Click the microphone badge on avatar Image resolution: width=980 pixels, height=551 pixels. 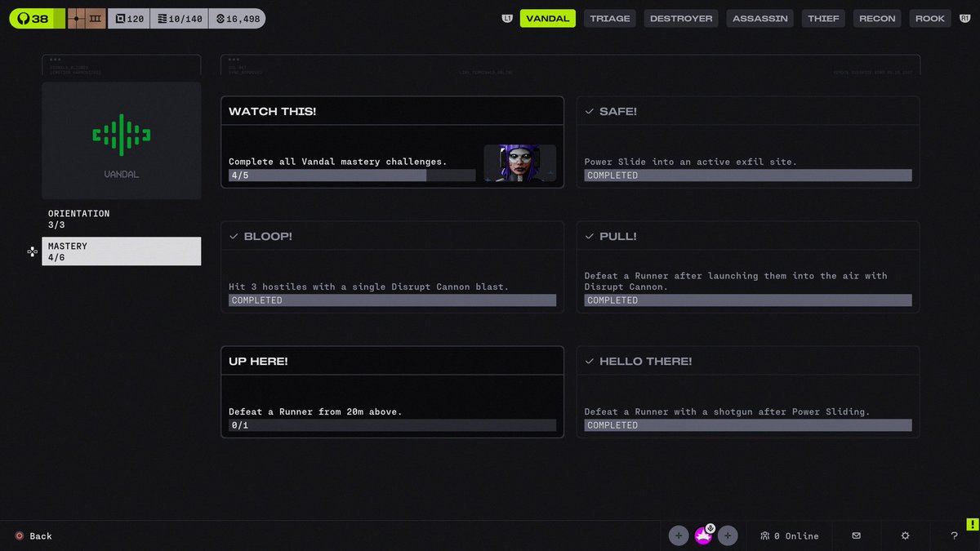pyautogui.click(x=710, y=528)
